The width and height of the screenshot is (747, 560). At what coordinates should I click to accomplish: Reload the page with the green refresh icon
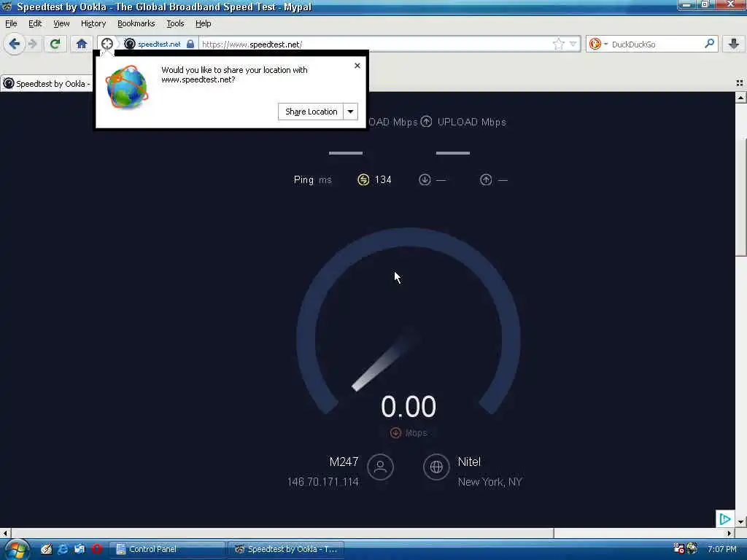pos(55,44)
